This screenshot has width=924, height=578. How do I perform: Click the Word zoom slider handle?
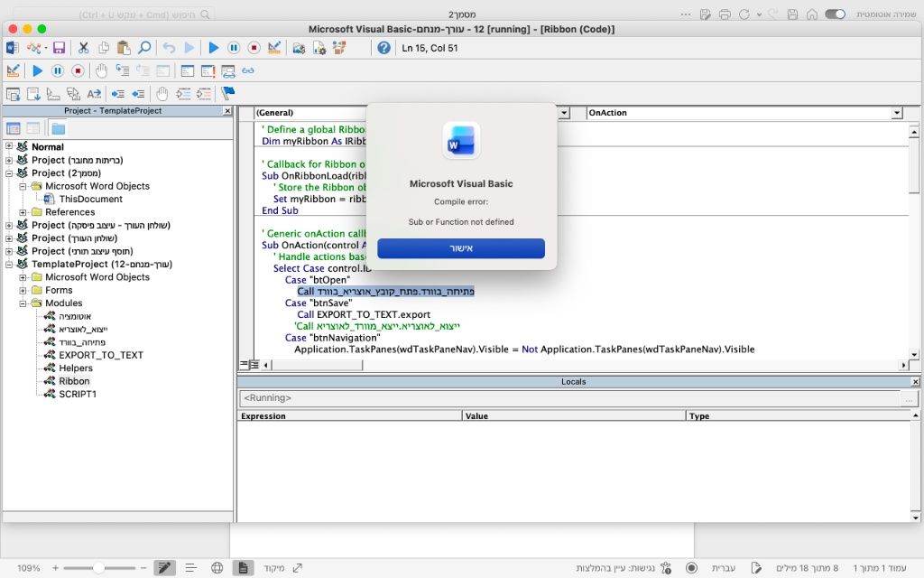point(98,568)
